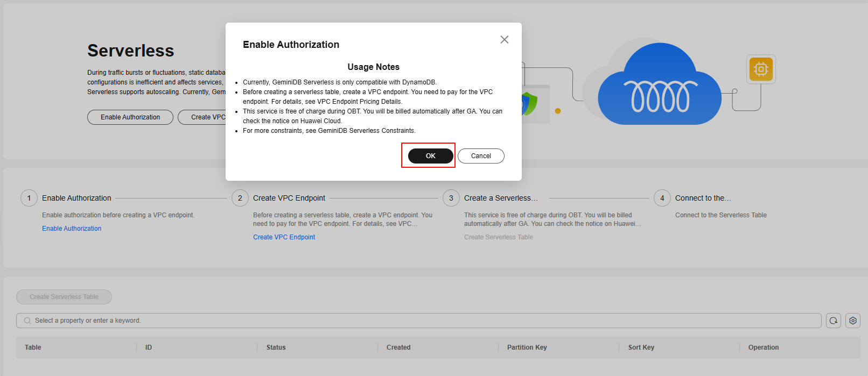
Task: Close the Enable Authorization dialog with X
Action: (x=504, y=40)
